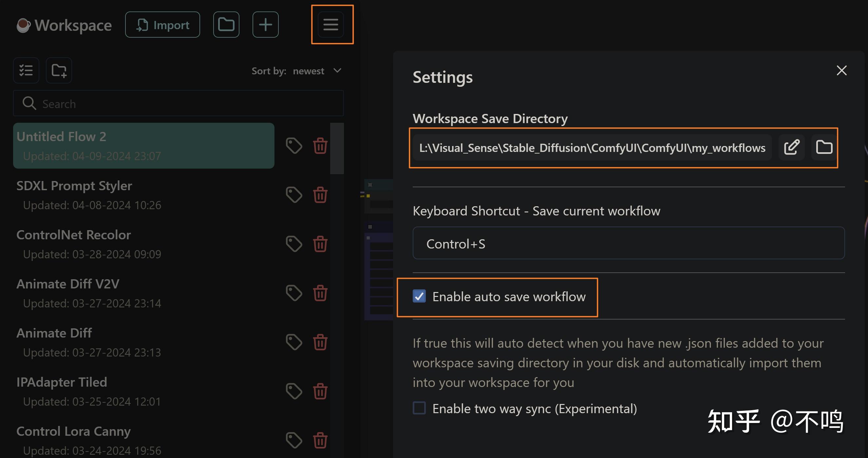Click the sort dropdown chevron arrow
The height and width of the screenshot is (458, 868).
(337, 70)
